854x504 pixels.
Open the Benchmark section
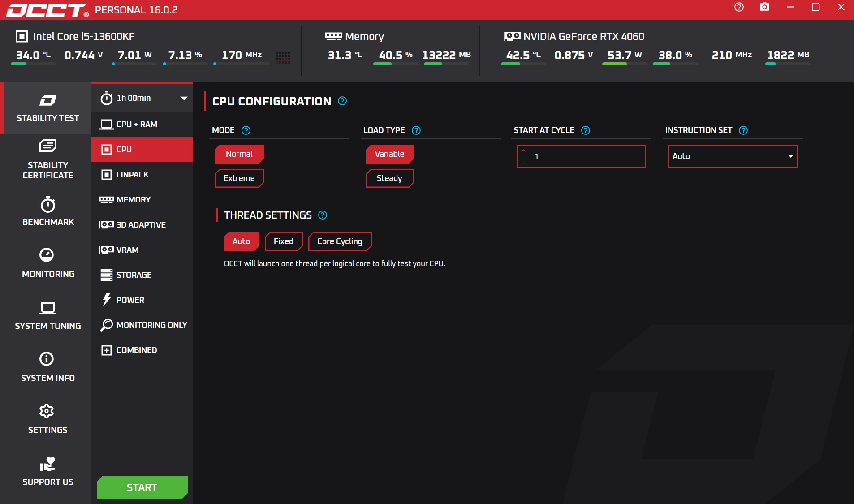pyautogui.click(x=47, y=211)
